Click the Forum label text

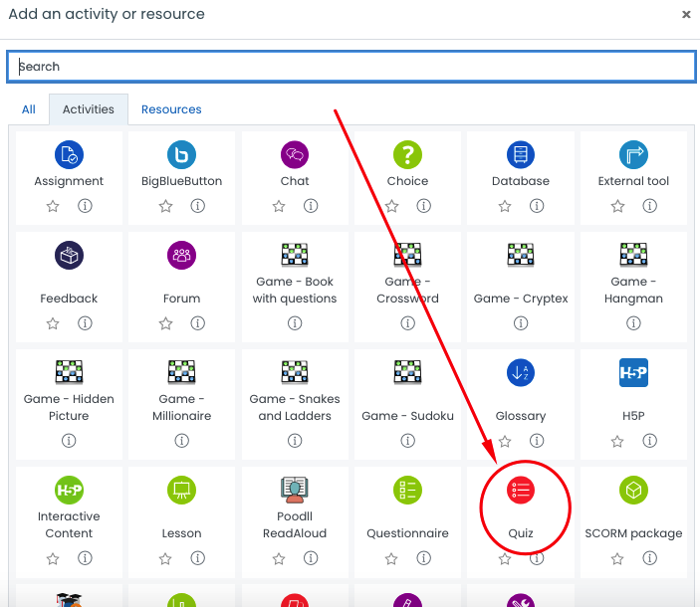coord(181,299)
